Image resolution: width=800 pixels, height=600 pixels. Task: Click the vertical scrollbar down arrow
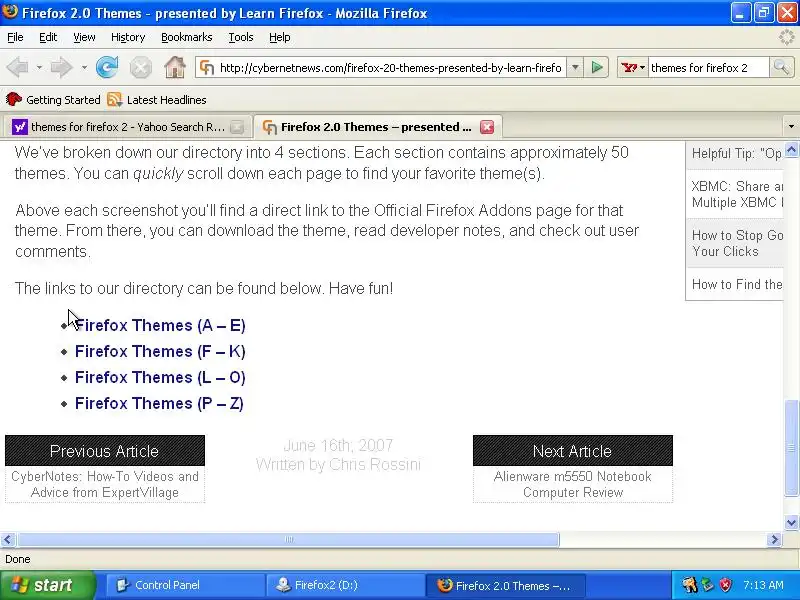(x=791, y=522)
